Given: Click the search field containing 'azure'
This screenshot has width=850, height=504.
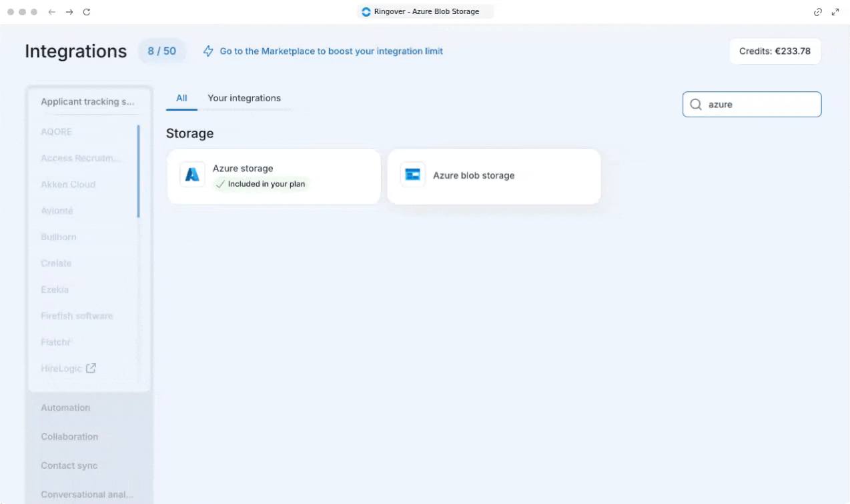Looking at the screenshot, I should (752, 105).
